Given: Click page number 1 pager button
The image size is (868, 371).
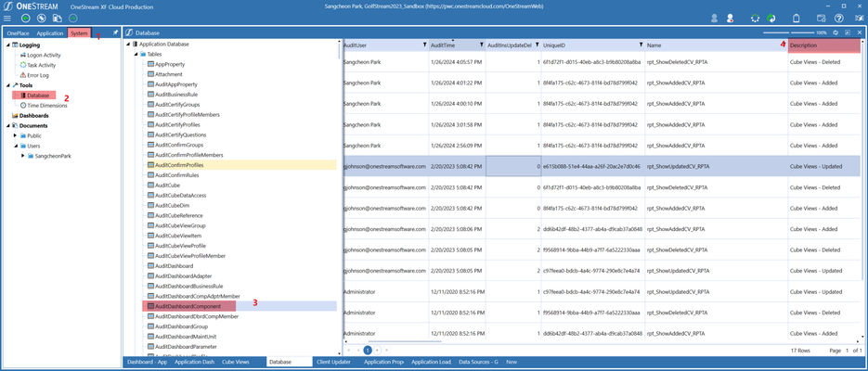Looking at the screenshot, I should pyautogui.click(x=367, y=350).
